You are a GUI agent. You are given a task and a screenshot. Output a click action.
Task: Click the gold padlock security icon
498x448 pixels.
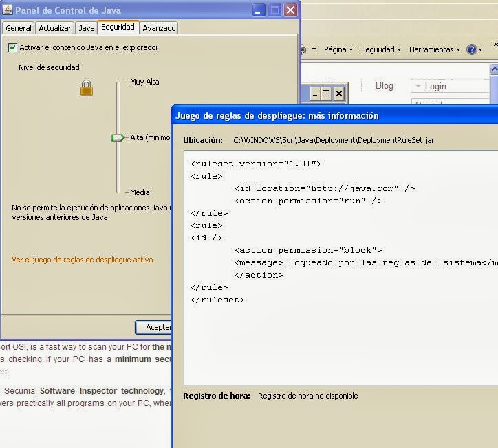(86, 87)
